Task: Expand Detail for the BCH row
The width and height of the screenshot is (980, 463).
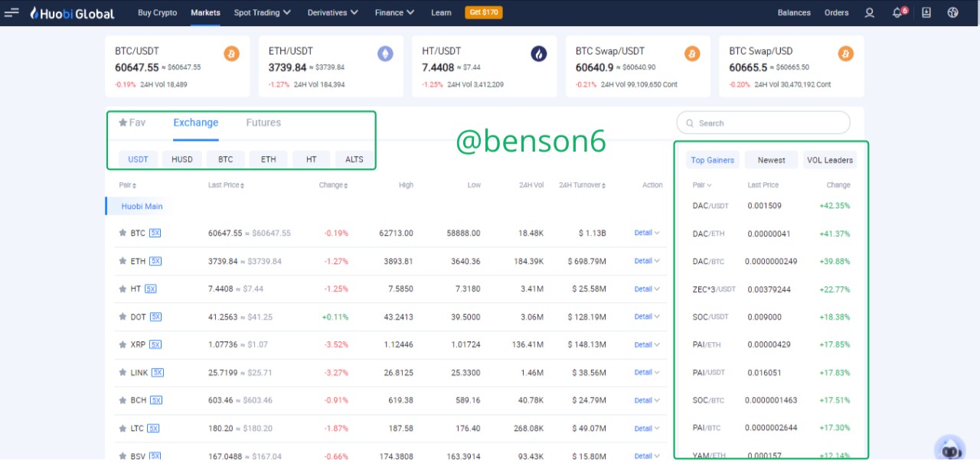Action: point(647,400)
